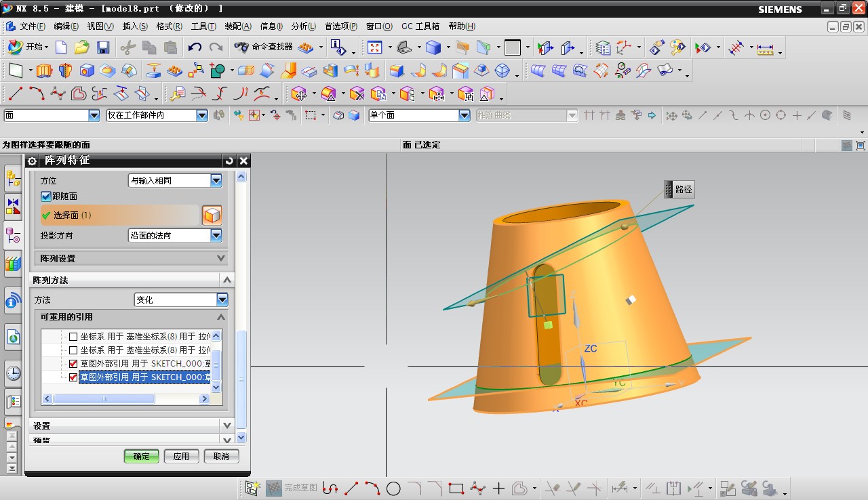Click the 选择面 (1) selection row

(120, 215)
